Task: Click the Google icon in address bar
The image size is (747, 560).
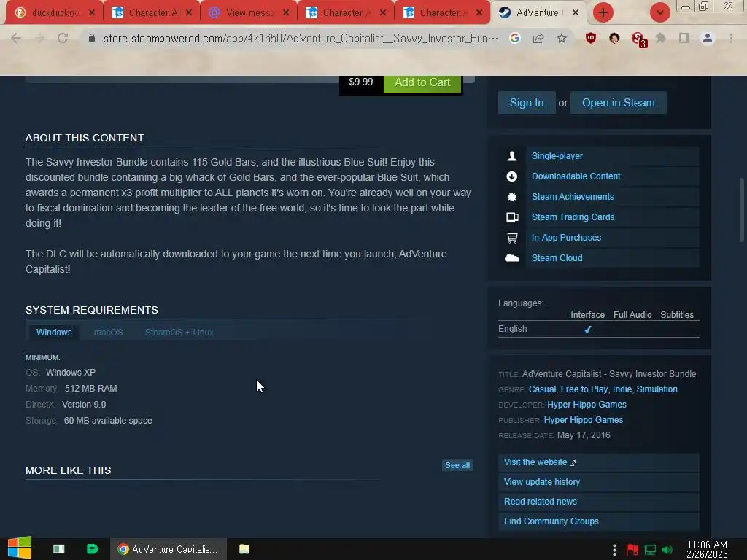Action: coord(514,38)
